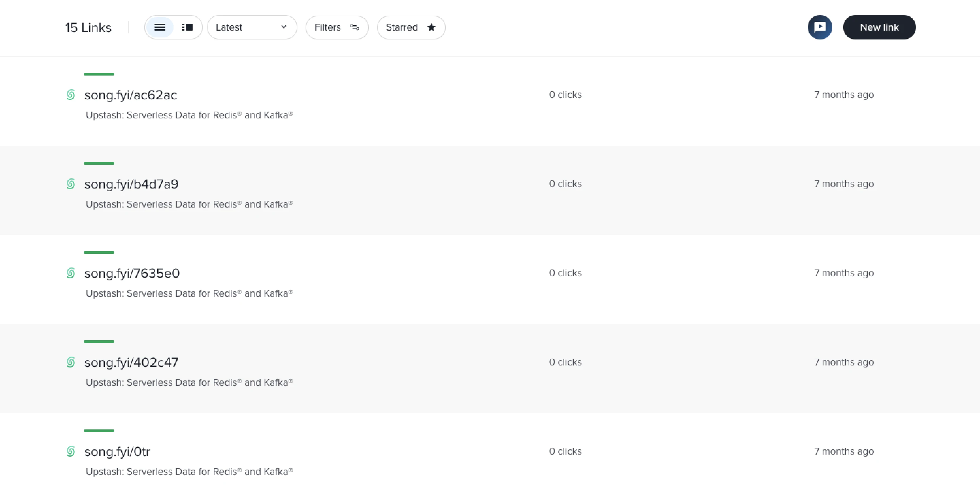Switch to detailed card view

[187, 27]
